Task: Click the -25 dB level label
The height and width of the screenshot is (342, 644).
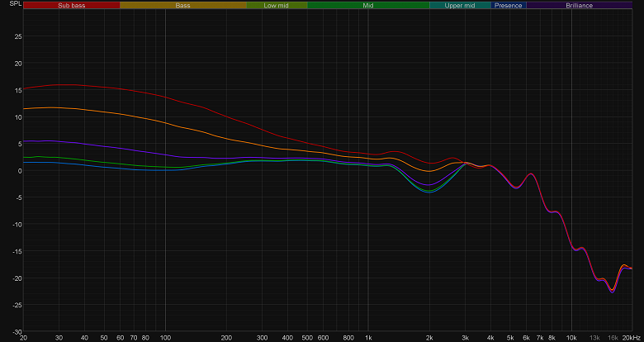Action: click(17, 305)
